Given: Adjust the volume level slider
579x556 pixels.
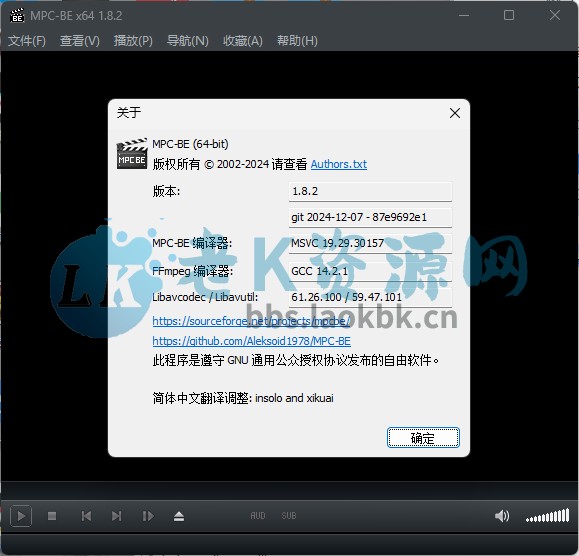Looking at the screenshot, I should (548, 515).
